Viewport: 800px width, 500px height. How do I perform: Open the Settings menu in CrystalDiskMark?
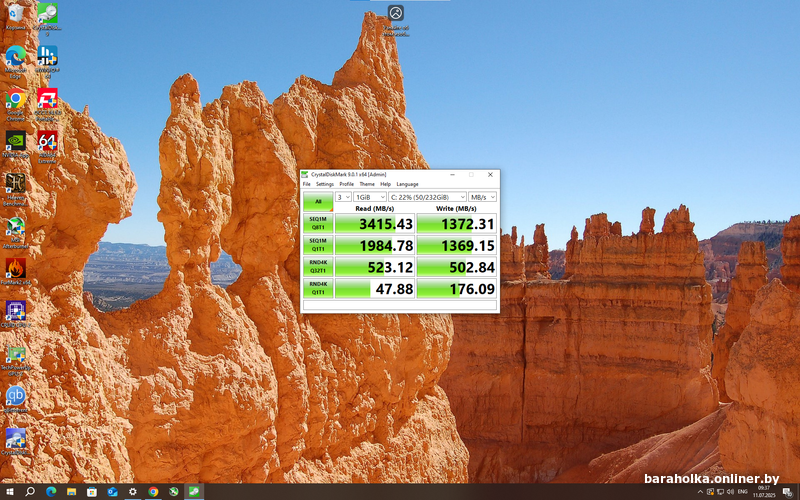pyautogui.click(x=324, y=184)
